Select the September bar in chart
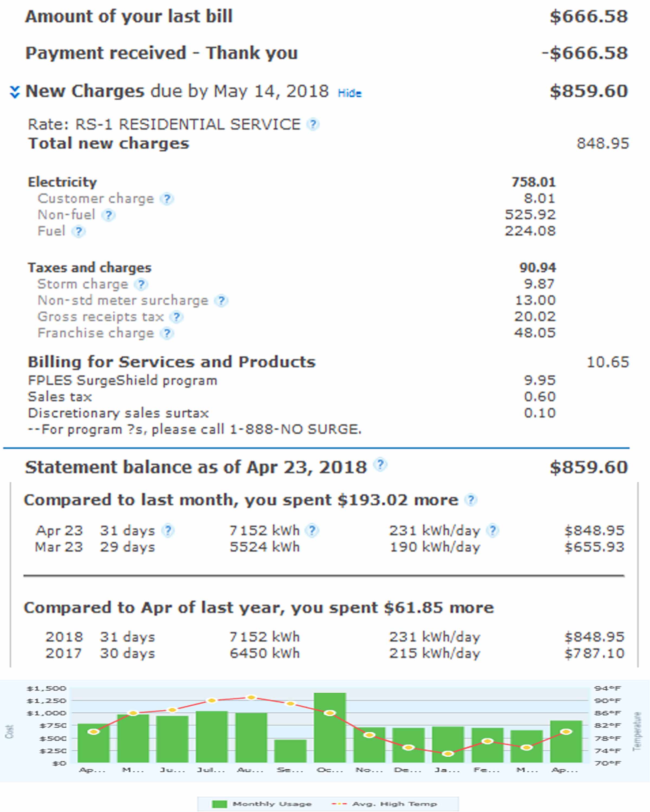 pyautogui.click(x=290, y=751)
